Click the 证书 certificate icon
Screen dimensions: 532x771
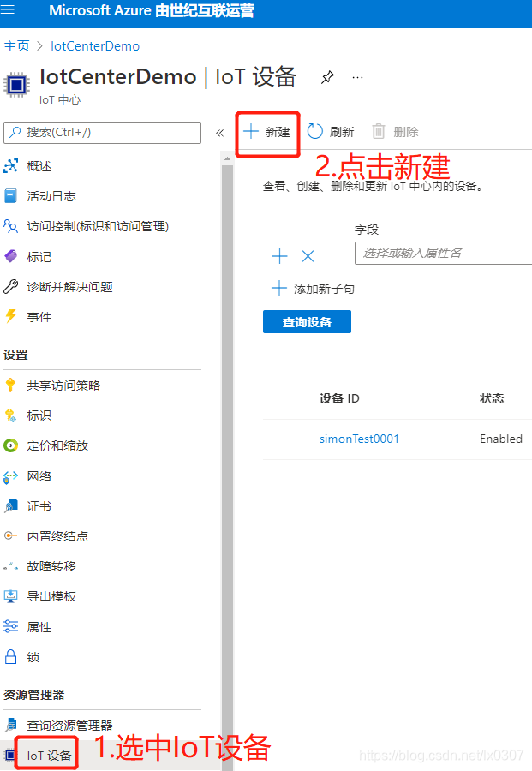click(x=10, y=506)
